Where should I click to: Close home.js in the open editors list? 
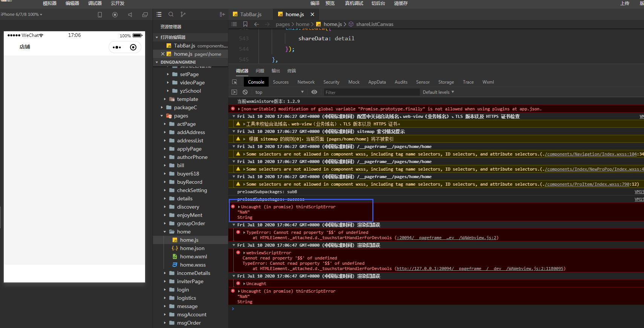coord(163,54)
